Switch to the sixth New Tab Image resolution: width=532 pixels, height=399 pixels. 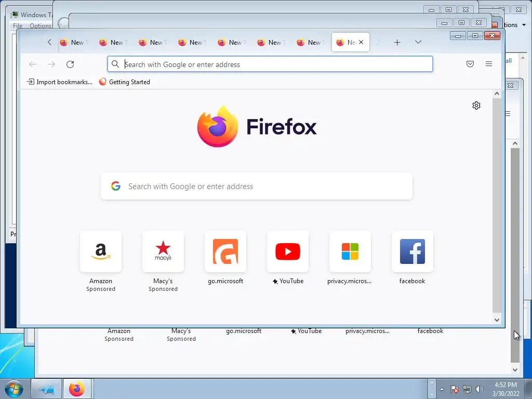click(270, 43)
